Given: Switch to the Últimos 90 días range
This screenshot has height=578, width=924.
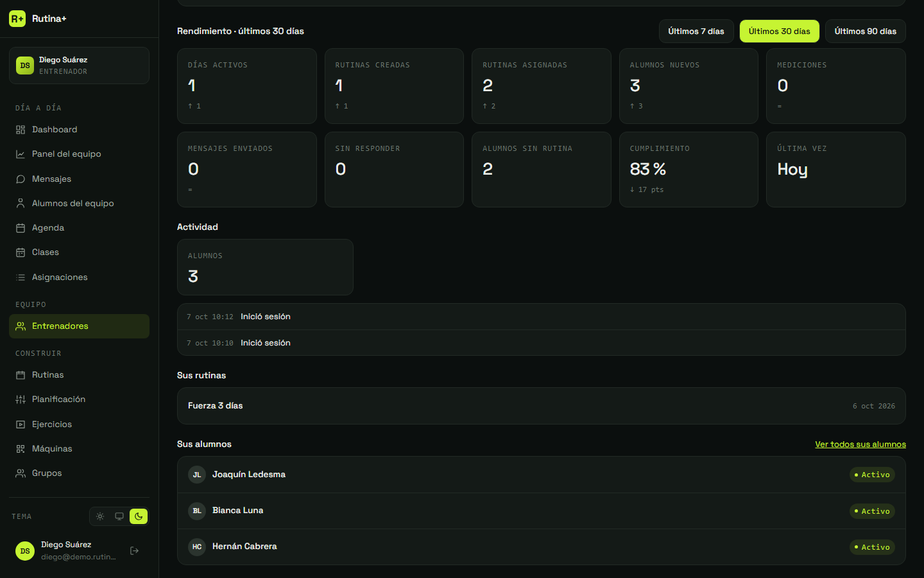Looking at the screenshot, I should click(x=866, y=31).
